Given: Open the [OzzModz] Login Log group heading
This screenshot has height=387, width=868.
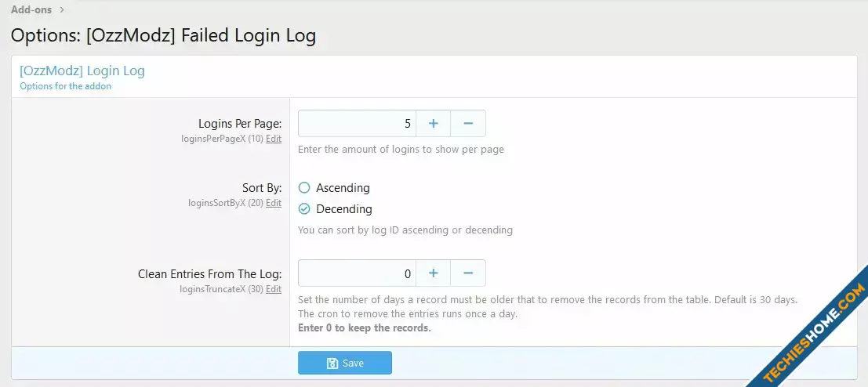Looking at the screenshot, I should coord(82,71).
